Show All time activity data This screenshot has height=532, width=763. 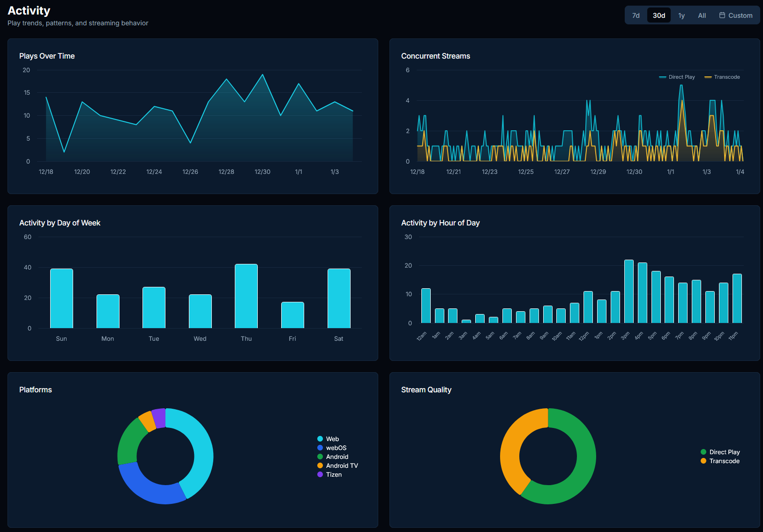point(702,15)
